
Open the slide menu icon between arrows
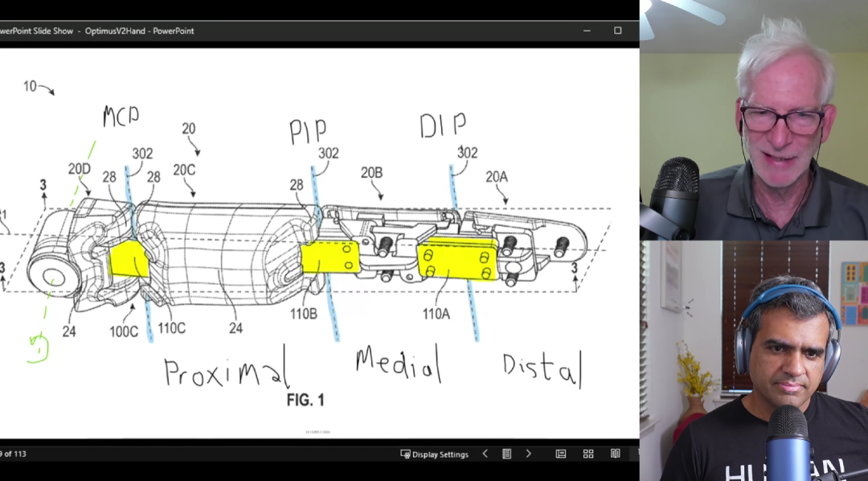pos(506,454)
